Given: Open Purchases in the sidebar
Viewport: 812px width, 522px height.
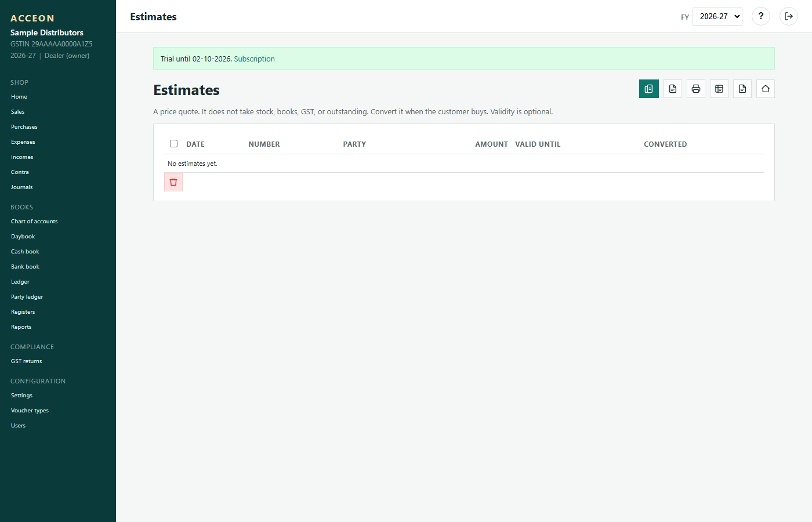Looking at the screenshot, I should [24, 127].
